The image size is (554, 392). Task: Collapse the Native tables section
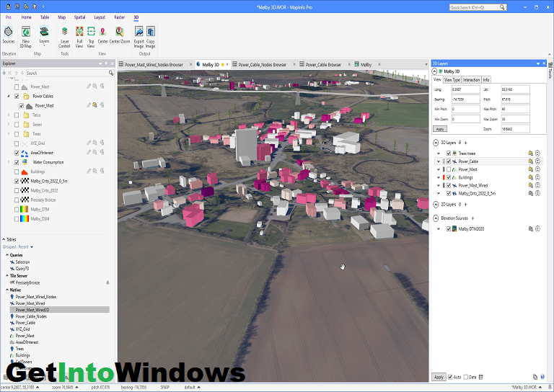coord(6,290)
